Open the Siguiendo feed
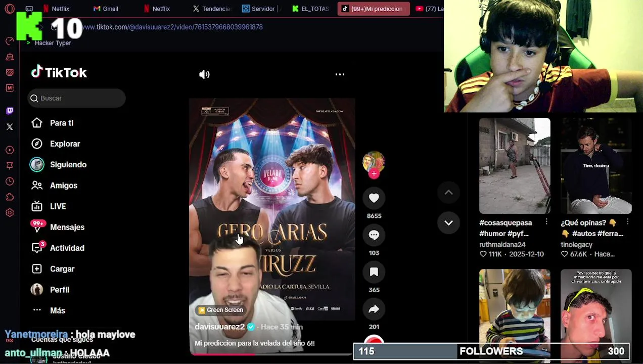 68,165
